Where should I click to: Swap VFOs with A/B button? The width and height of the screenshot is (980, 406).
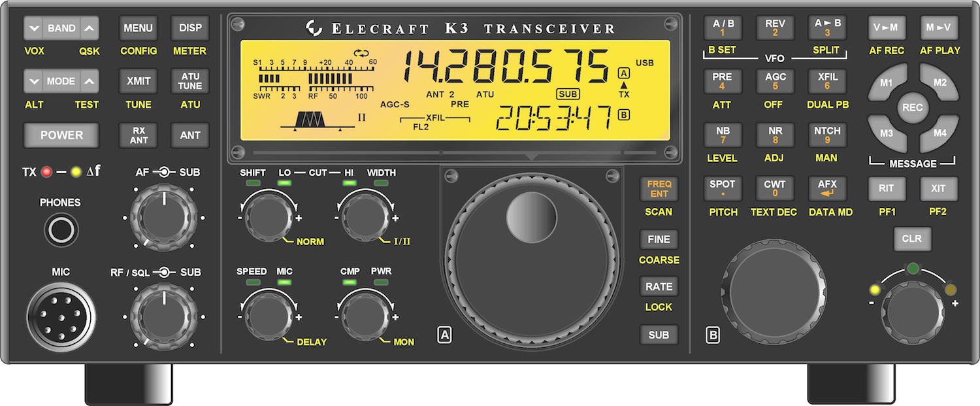[723, 27]
